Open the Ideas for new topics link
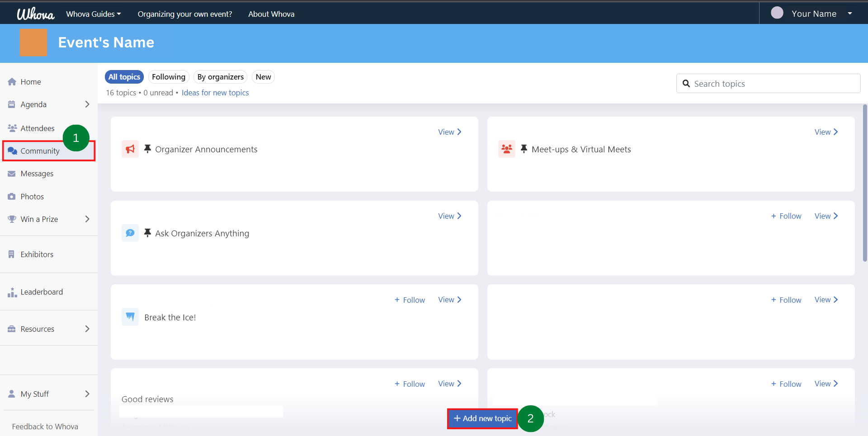 [x=215, y=93]
